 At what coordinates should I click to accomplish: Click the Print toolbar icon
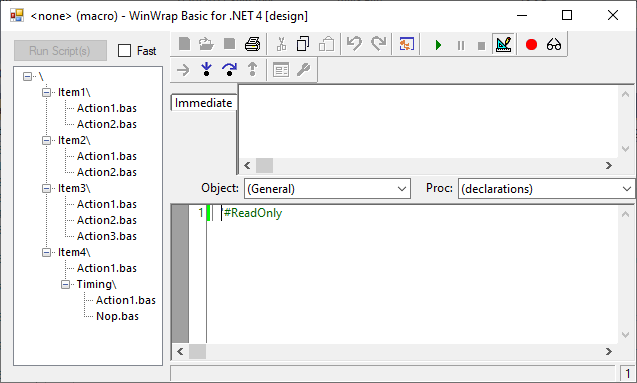click(x=253, y=44)
